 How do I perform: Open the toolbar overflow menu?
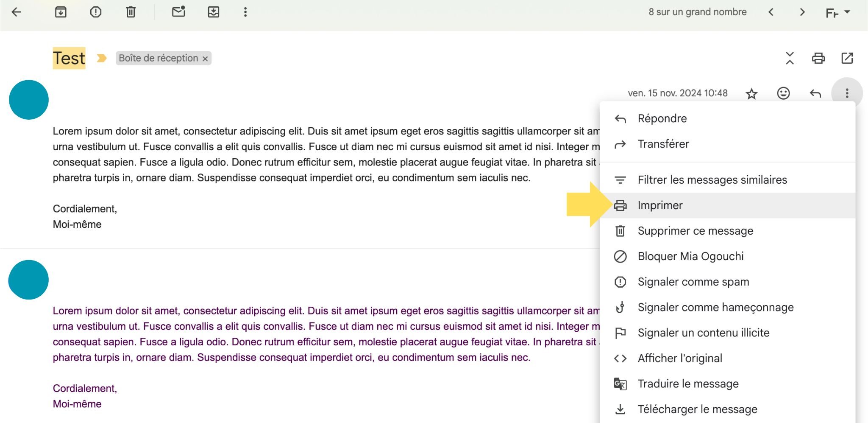pos(245,12)
